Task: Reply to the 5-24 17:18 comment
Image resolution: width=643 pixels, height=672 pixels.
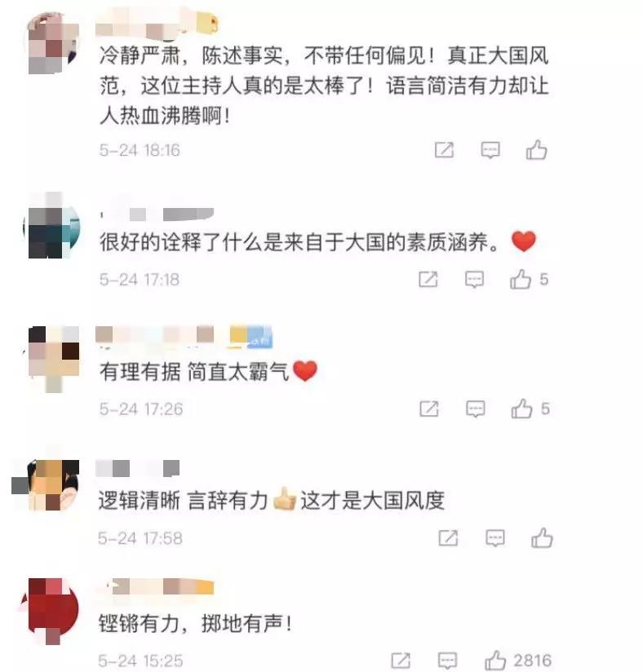Action: click(474, 280)
